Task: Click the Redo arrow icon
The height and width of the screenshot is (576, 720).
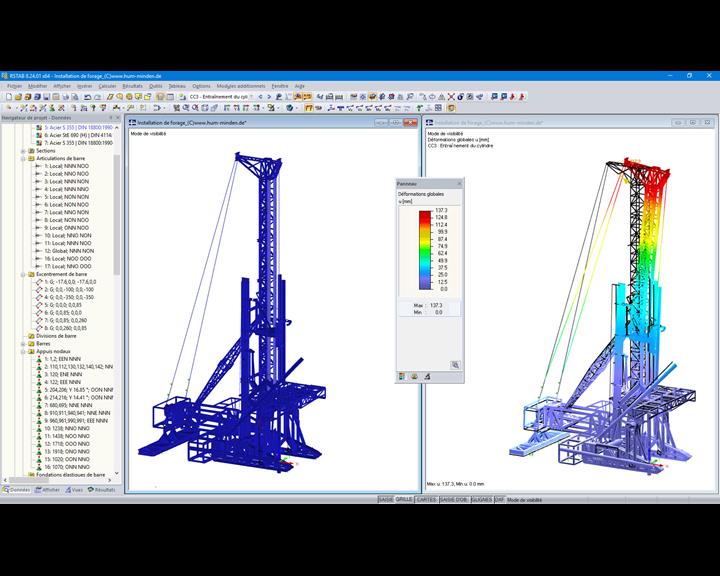Action: point(97,97)
